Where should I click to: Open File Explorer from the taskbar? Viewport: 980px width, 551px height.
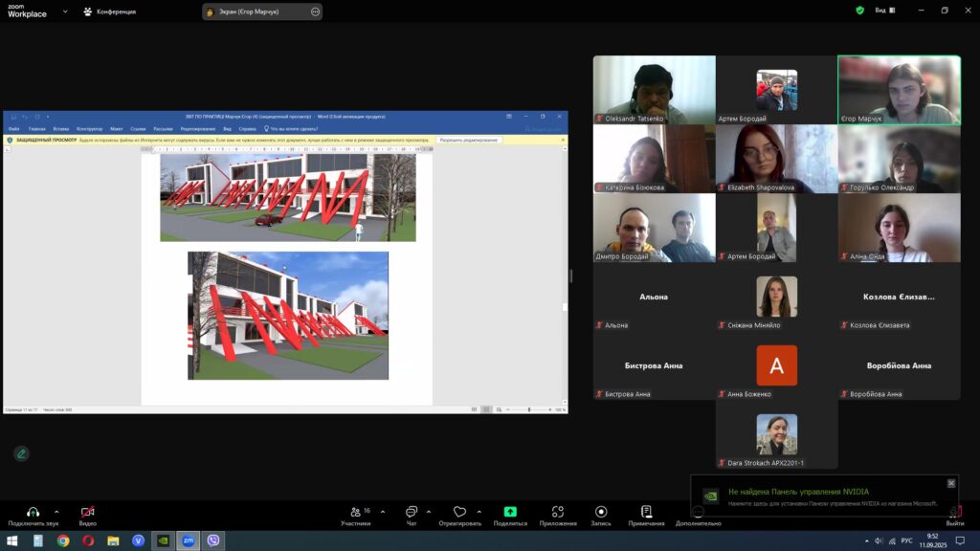(113, 540)
